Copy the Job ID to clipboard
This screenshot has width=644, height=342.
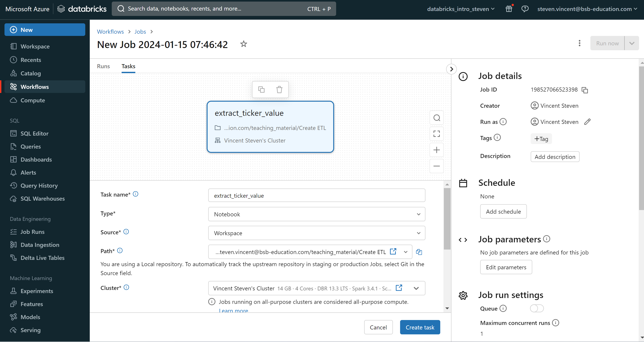click(x=585, y=90)
